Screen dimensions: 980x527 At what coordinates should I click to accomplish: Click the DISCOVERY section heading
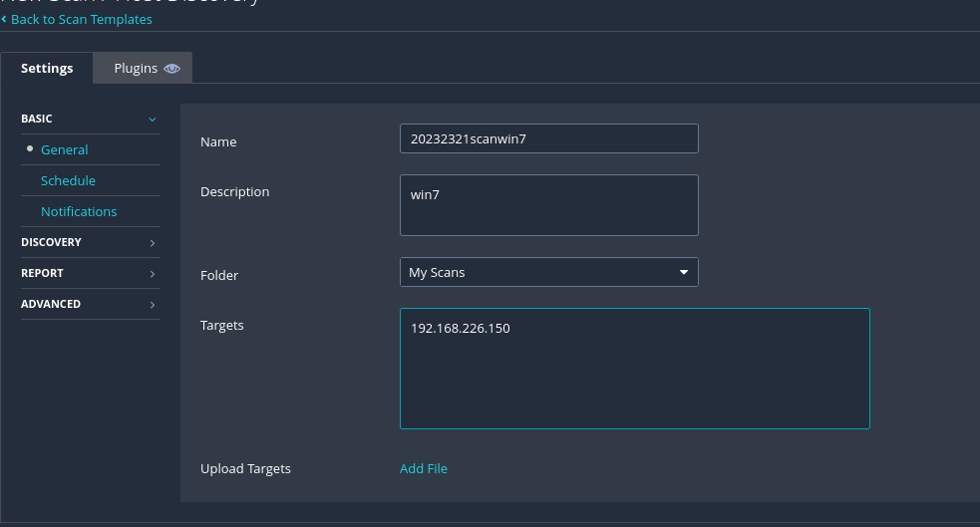coord(52,242)
